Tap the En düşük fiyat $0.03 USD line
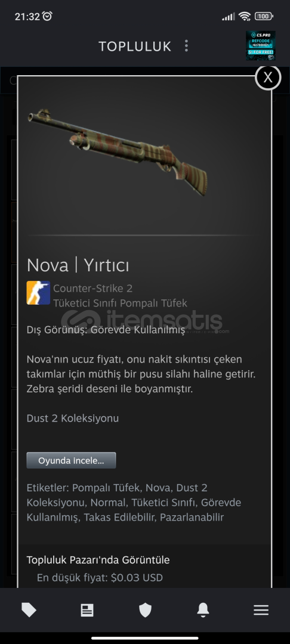This screenshot has height=644, width=290. (x=100, y=578)
